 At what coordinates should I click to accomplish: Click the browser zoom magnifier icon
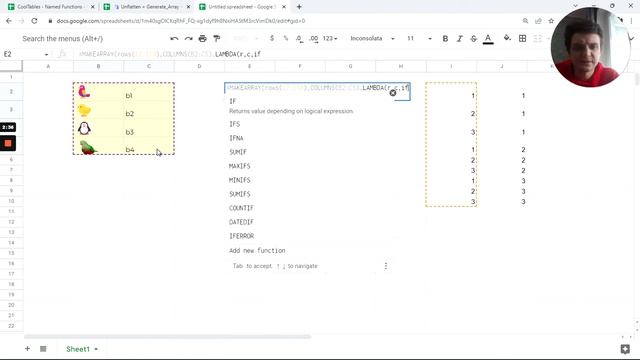525,21
